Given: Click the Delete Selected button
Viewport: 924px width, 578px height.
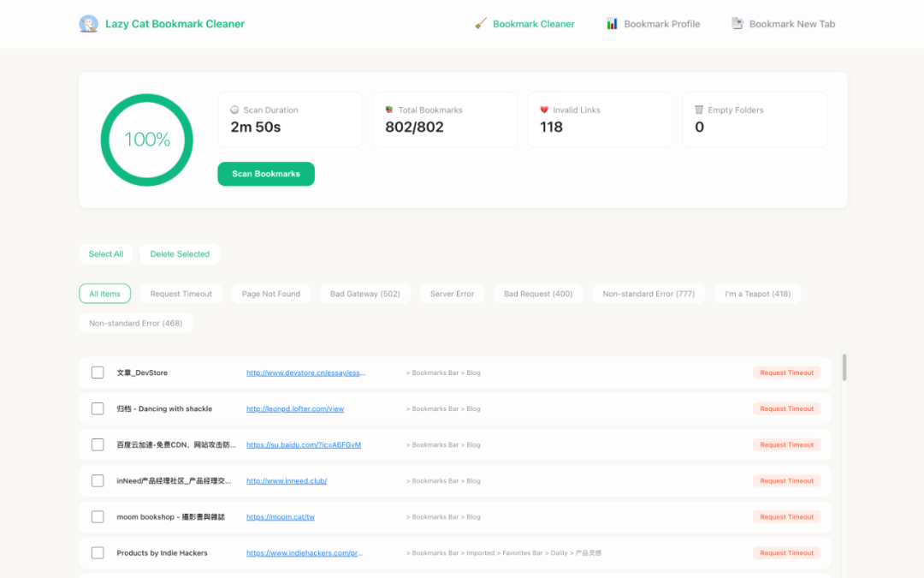Looking at the screenshot, I should (x=180, y=254).
